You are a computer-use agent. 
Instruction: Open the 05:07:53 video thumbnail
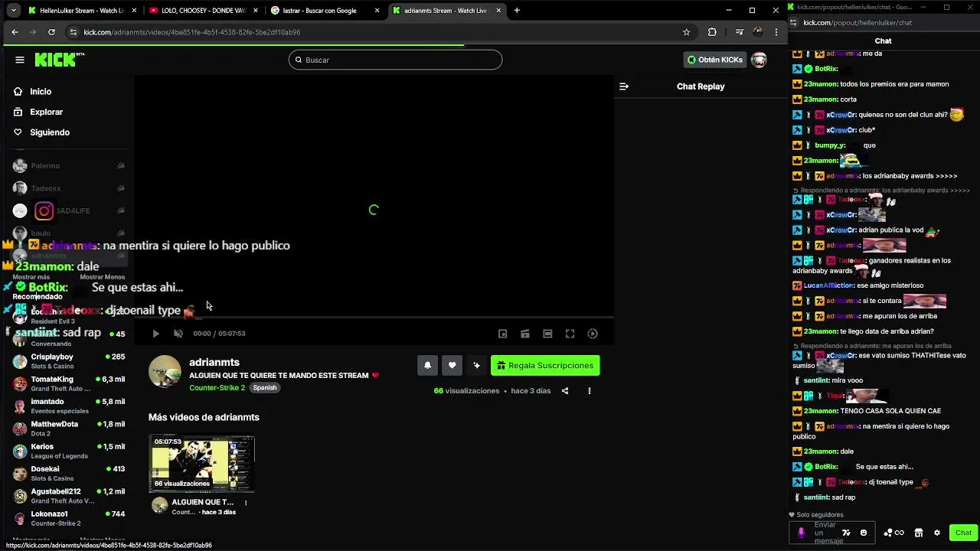(202, 463)
